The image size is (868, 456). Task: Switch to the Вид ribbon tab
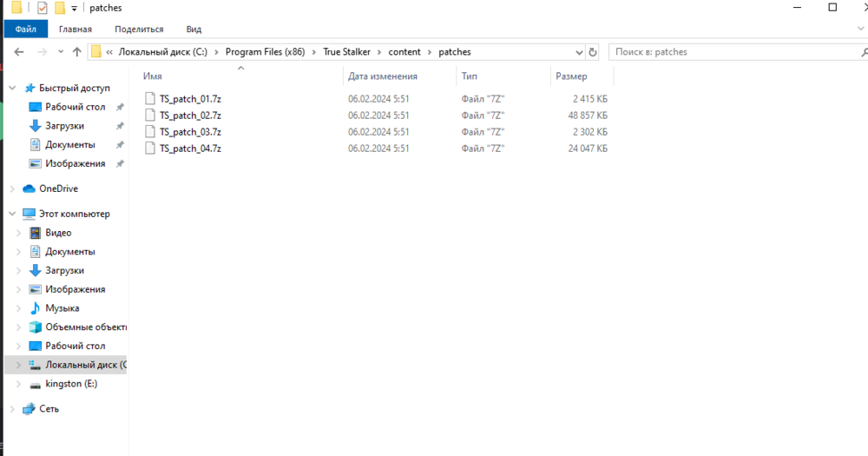[194, 29]
